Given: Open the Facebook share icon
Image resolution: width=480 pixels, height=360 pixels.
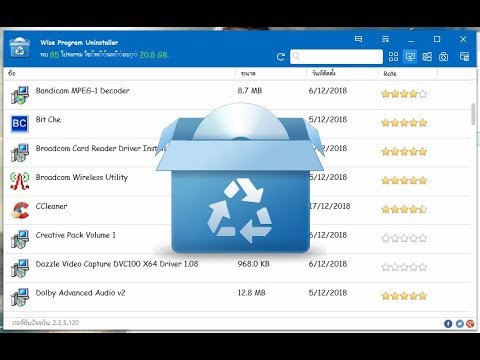Looking at the screenshot, I should (x=448, y=324).
